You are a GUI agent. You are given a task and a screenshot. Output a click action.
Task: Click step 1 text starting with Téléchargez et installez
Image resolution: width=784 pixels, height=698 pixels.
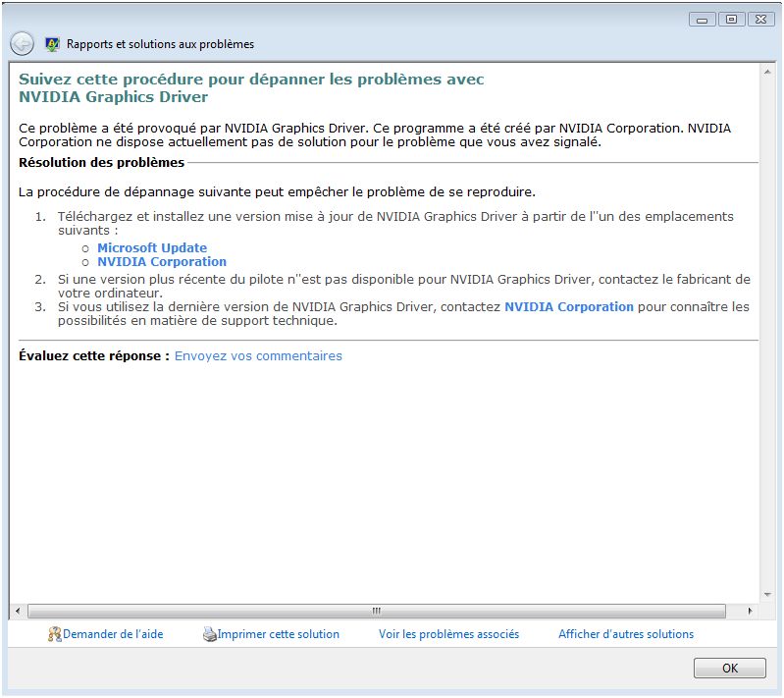[x=395, y=224]
